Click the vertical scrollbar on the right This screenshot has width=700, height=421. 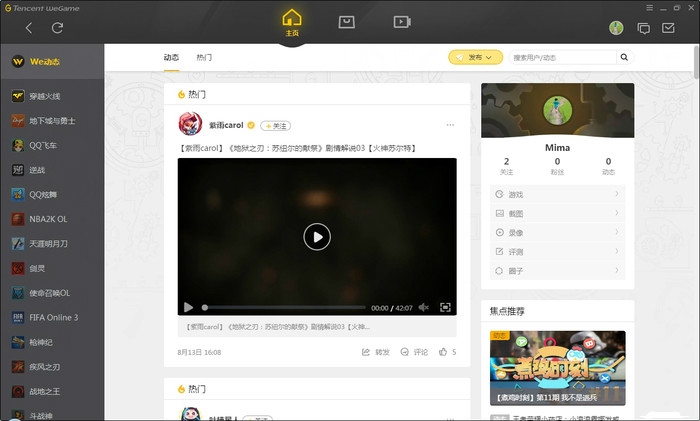coord(696,63)
